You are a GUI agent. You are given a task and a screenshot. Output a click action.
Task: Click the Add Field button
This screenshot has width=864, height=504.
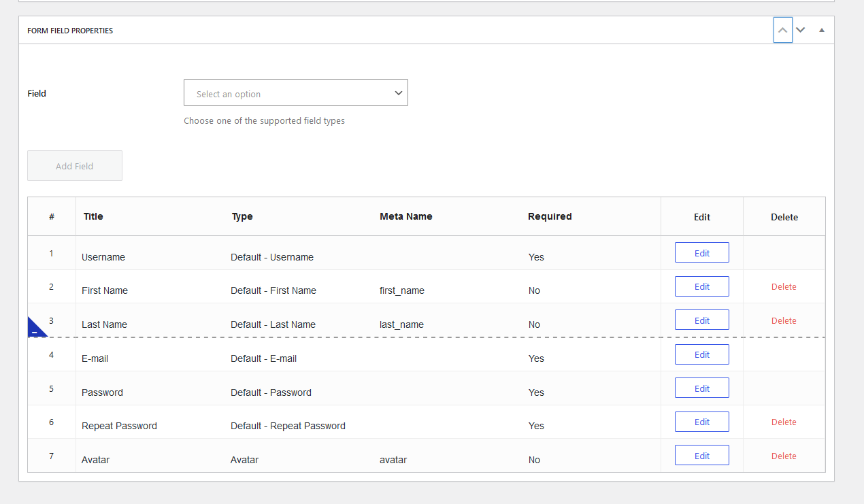tap(75, 166)
